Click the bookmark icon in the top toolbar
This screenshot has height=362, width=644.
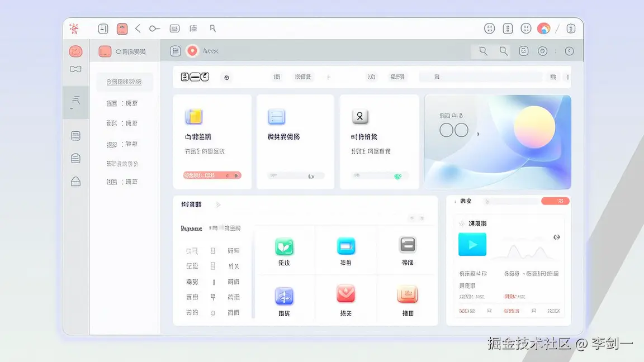point(214,28)
